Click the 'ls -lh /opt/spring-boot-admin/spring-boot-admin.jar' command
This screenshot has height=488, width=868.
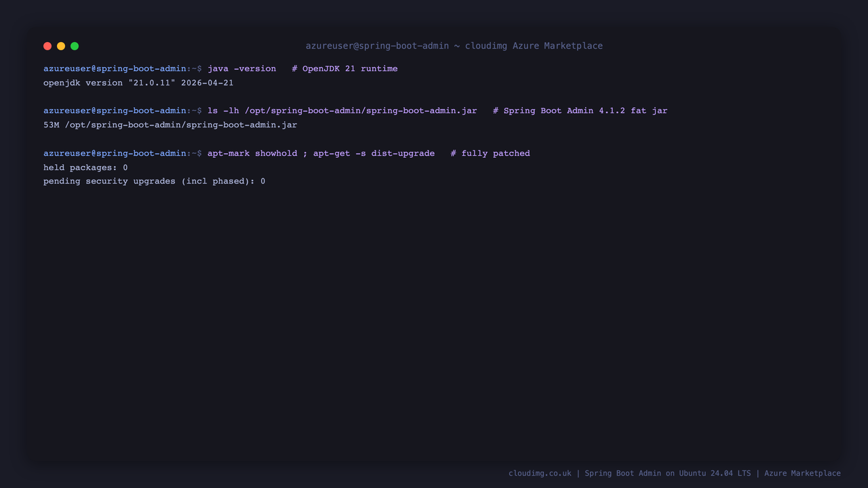[x=342, y=110]
